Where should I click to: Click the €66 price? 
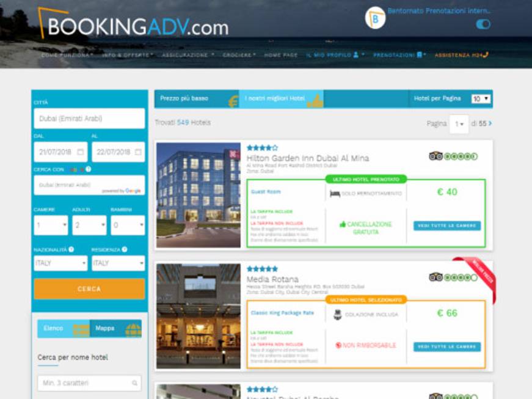pos(447,313)
